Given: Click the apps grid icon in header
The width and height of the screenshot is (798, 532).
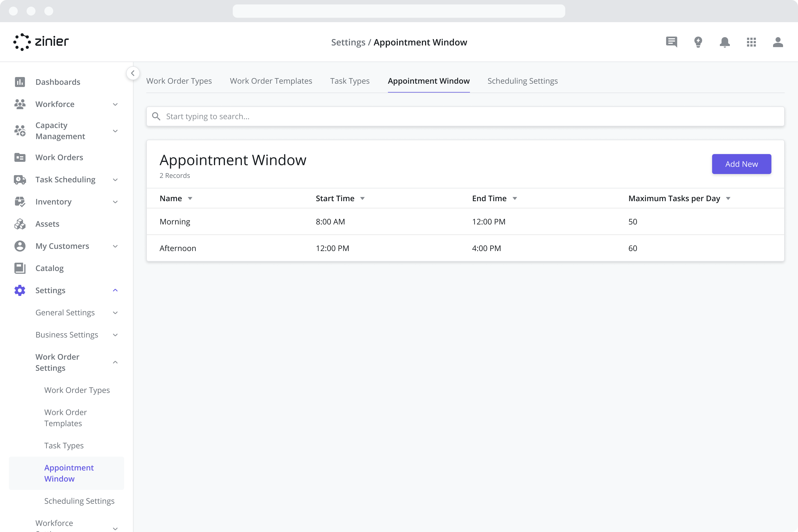Looking at the screenshot, I should coord(751,42).
